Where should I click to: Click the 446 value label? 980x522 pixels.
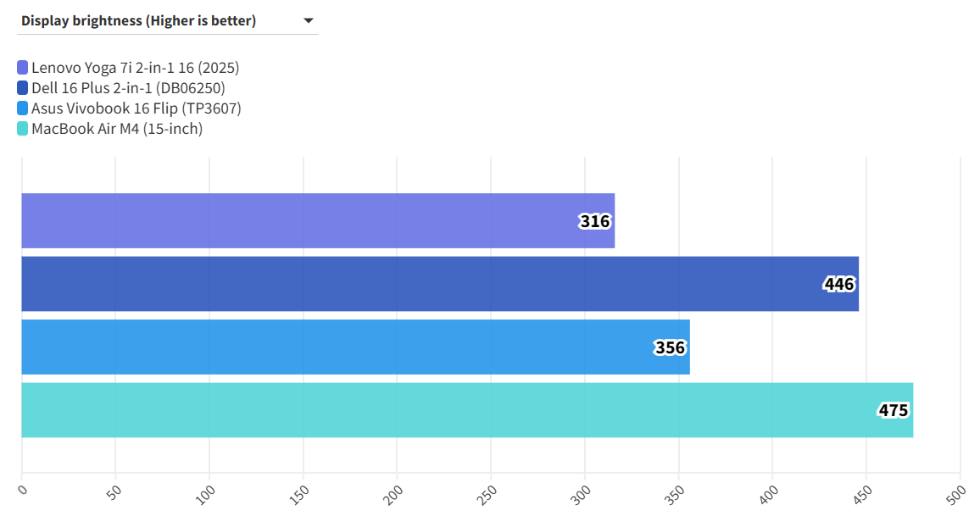(x=839, y=285)
